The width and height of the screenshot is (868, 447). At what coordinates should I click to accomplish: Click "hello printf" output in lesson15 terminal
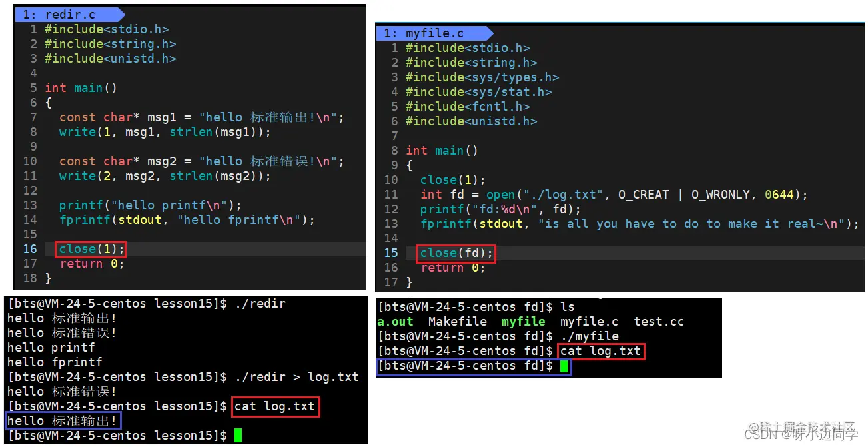tap(51, 348)
